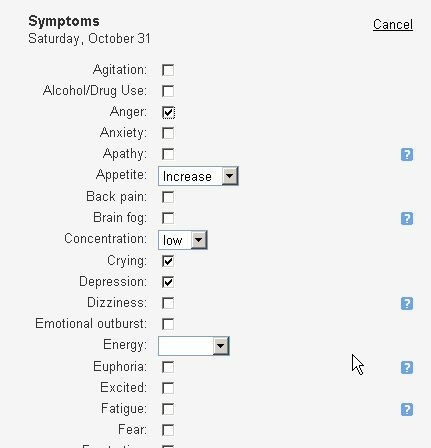Open the help icon beside Dizziness
Image resolution: width=431 pixels, height=448 pixels.
407,303
